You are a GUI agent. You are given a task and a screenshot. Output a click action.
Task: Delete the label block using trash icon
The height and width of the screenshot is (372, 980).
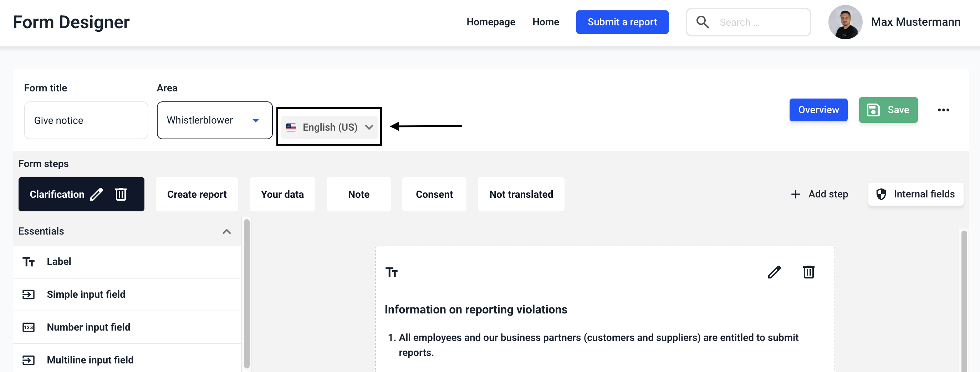click(808, 272)
